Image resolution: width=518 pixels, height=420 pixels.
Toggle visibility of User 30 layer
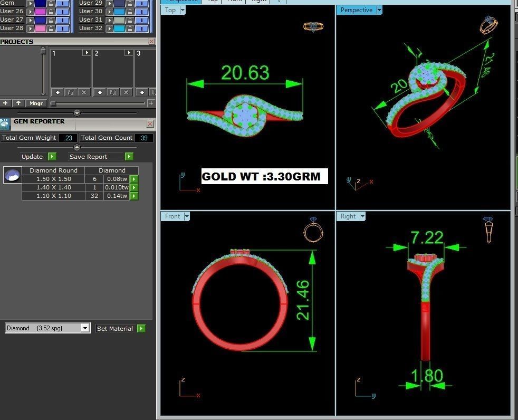point(142,12)
